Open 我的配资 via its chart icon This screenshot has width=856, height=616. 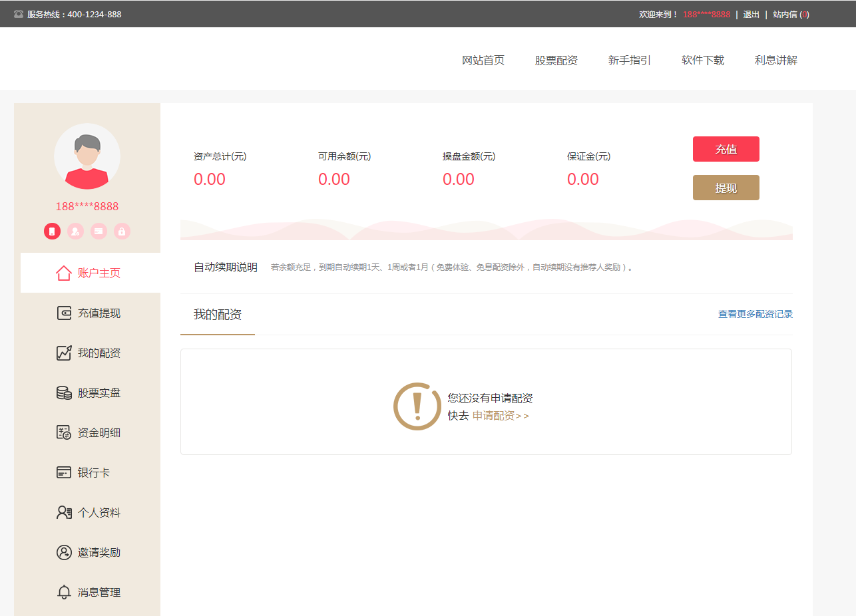click(x=64, y=353)
